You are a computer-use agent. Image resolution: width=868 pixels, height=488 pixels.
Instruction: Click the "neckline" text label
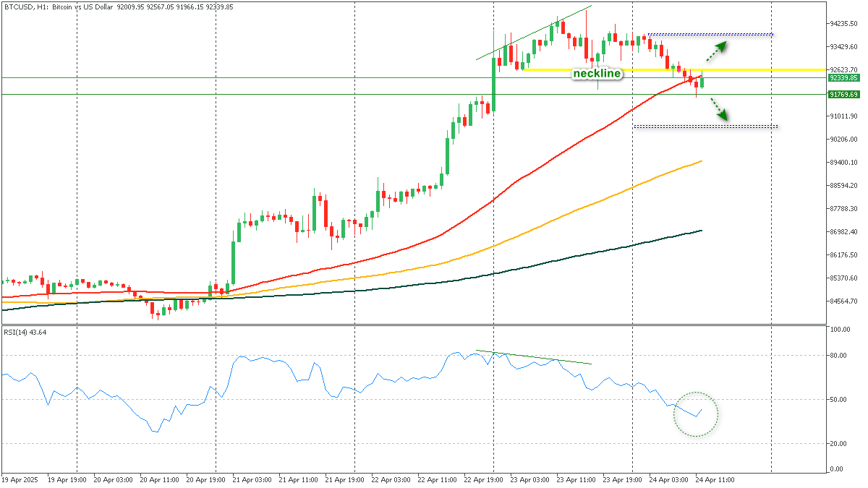[x=597, y=74]
